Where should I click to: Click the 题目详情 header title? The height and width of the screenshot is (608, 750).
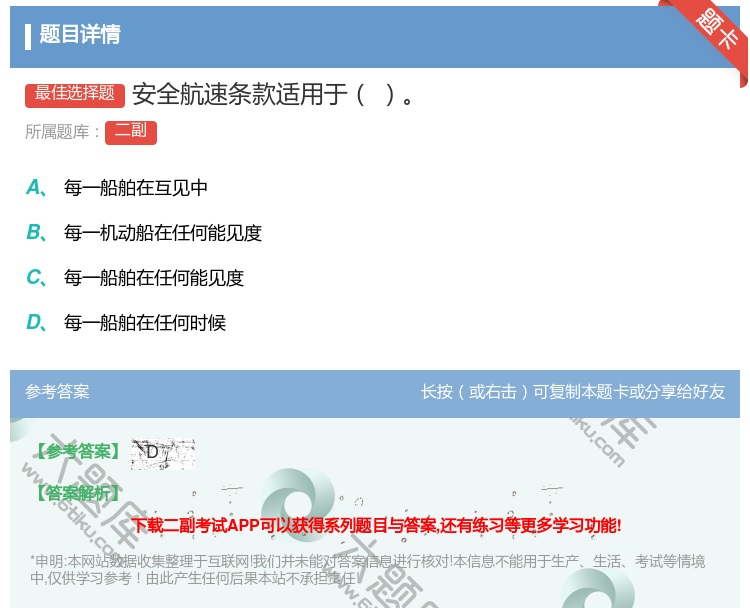click(80, 35)
